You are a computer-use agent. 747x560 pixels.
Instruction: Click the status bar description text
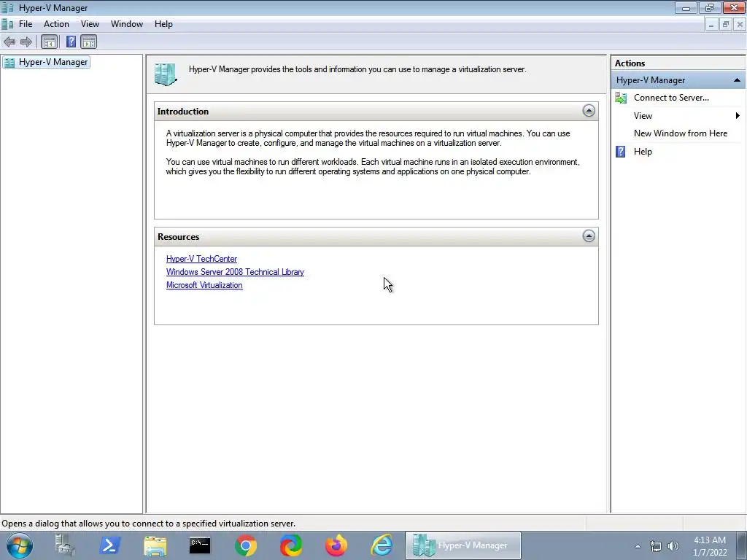(149, 524)
